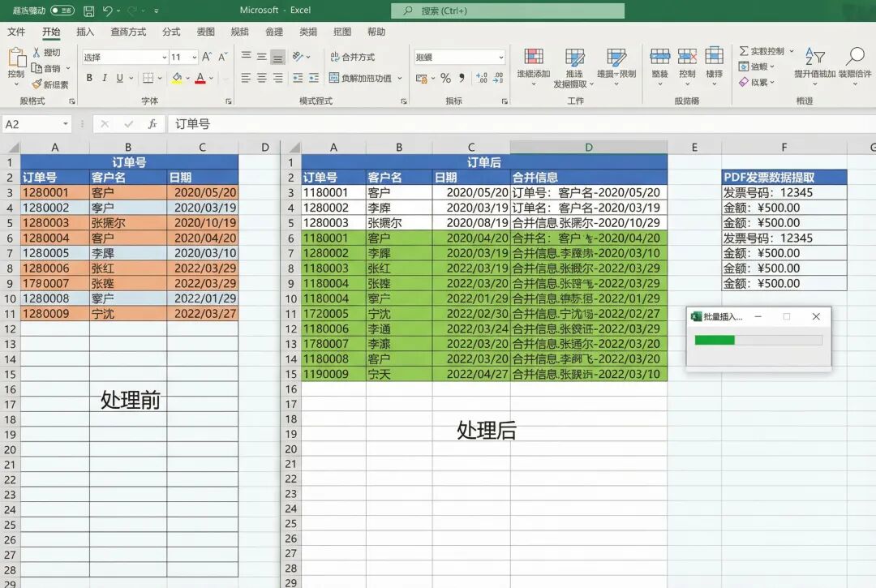
Task: Apply the yellow fill color bucket
Action: tap(177, 78)
